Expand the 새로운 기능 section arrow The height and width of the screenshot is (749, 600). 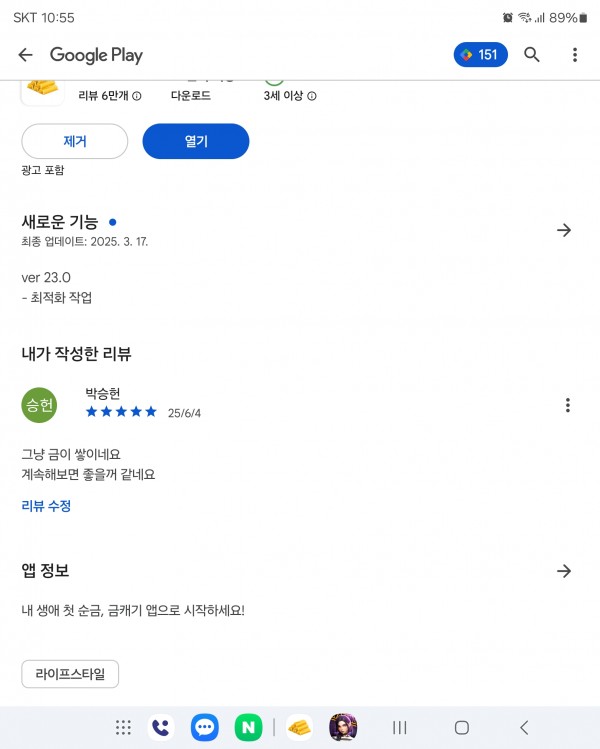(564, 230)
